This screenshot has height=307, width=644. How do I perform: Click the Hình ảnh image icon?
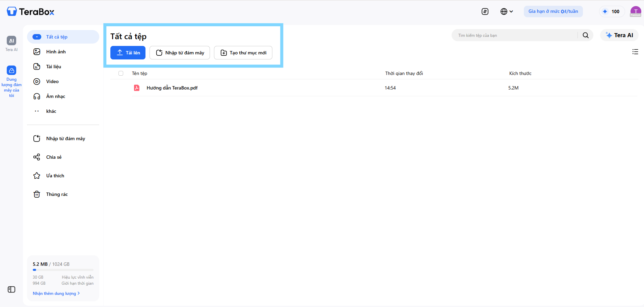37,52
